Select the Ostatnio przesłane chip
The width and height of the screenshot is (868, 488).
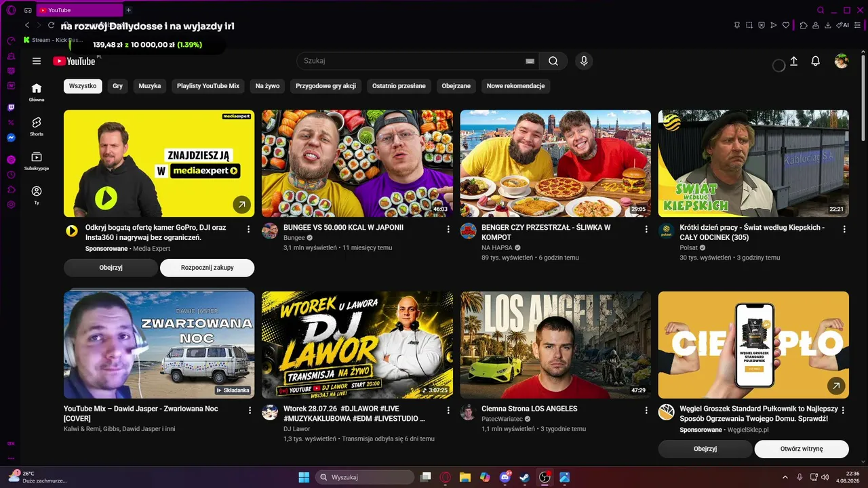tap(399, 86)
